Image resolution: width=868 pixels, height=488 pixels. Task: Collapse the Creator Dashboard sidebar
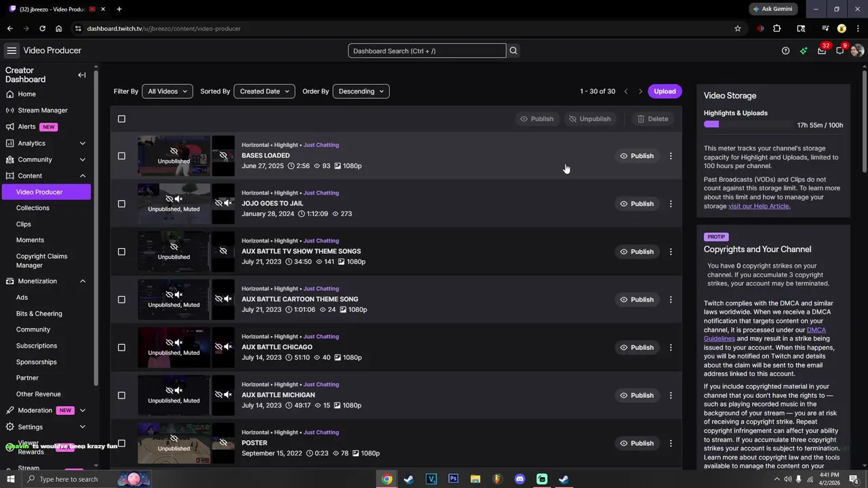tap(81, 75)
